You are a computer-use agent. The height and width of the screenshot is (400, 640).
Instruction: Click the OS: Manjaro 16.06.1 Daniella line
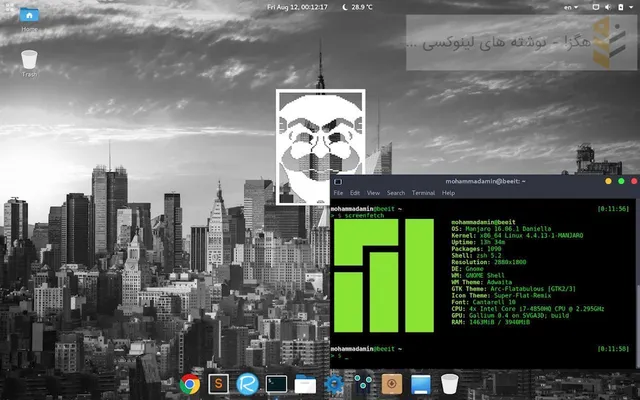tap(501, 229)
